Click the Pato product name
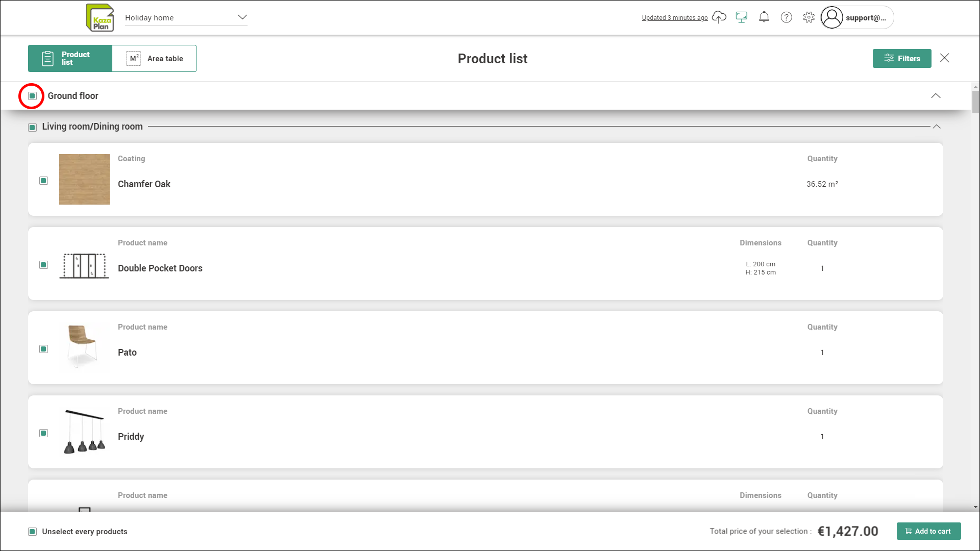Screen dimensions: 980x551 pyautogui.click(x=127, y=353)
